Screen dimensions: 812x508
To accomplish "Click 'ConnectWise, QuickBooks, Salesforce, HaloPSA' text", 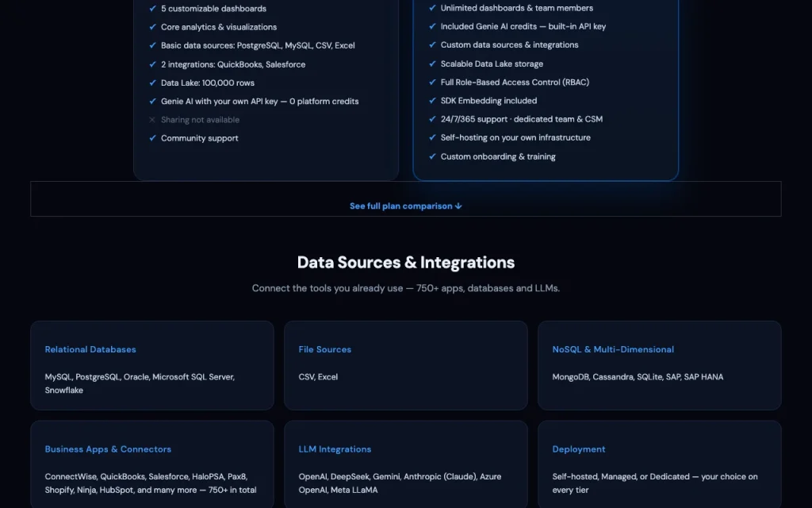I will pos(146,476).
